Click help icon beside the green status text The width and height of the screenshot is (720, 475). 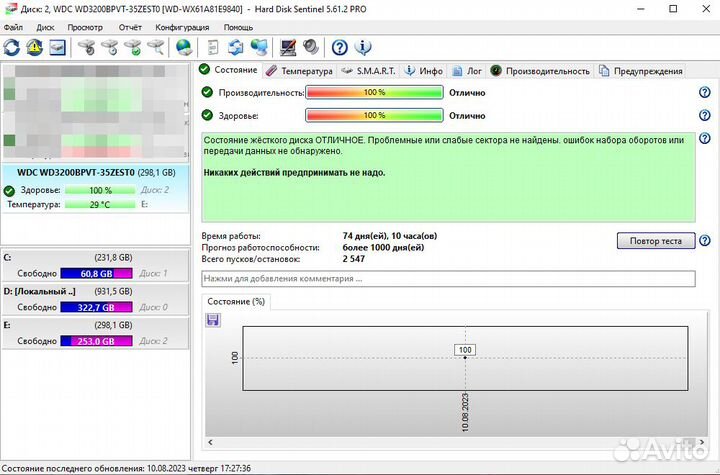click(704, 138)
